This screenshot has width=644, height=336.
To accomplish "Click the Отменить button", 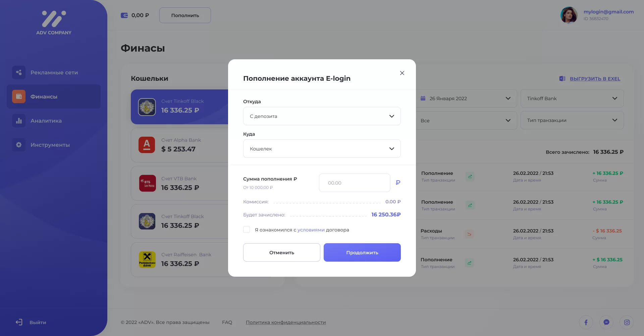I will 282,253.
